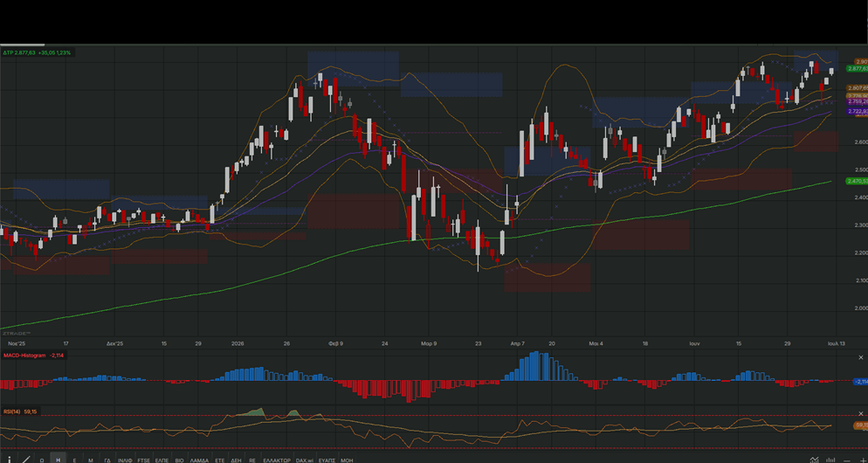Click the 2.000 price axis label

861,308
